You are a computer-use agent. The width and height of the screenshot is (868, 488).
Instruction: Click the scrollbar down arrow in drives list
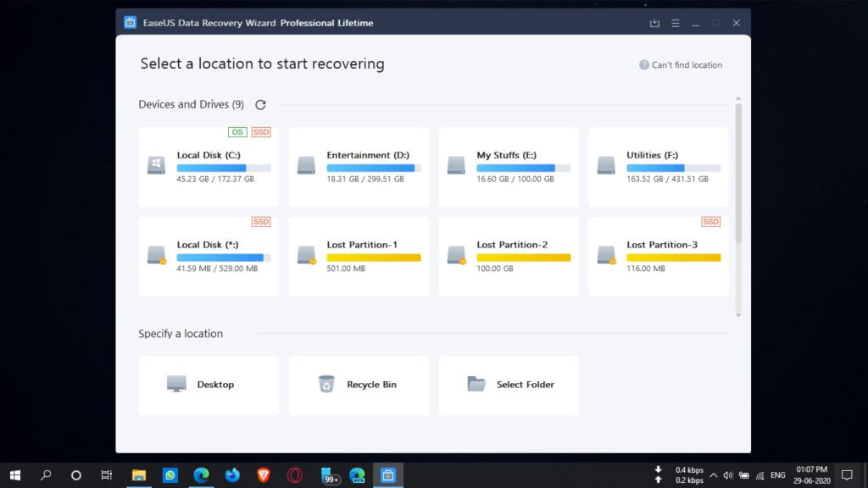[x=738, y=315]
